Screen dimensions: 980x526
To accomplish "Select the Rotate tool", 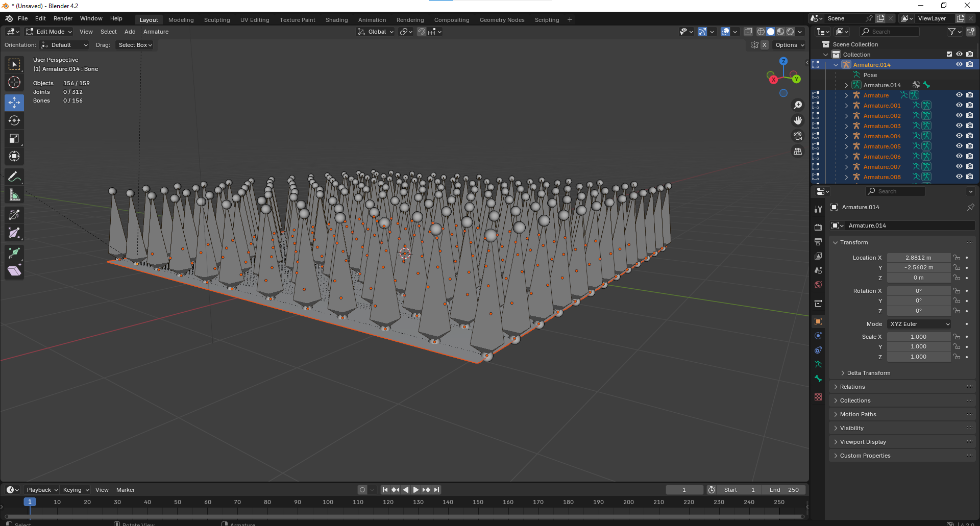I will (14, 120).
